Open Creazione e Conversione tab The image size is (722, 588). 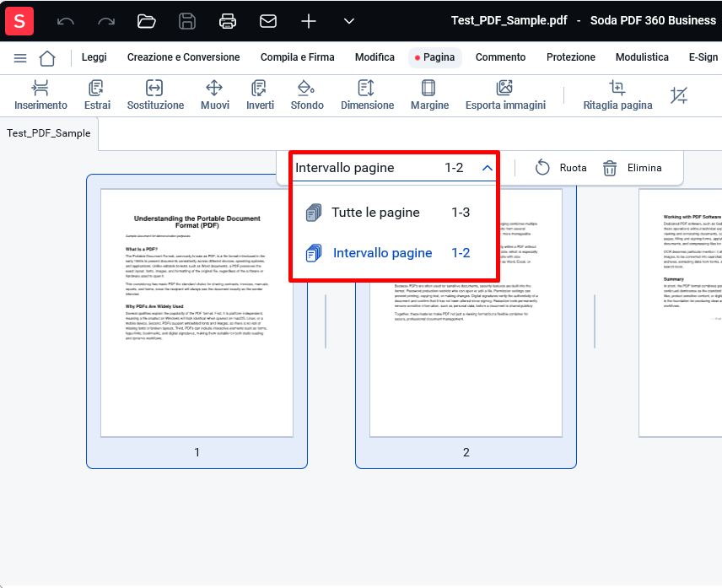tap(183, 57)
